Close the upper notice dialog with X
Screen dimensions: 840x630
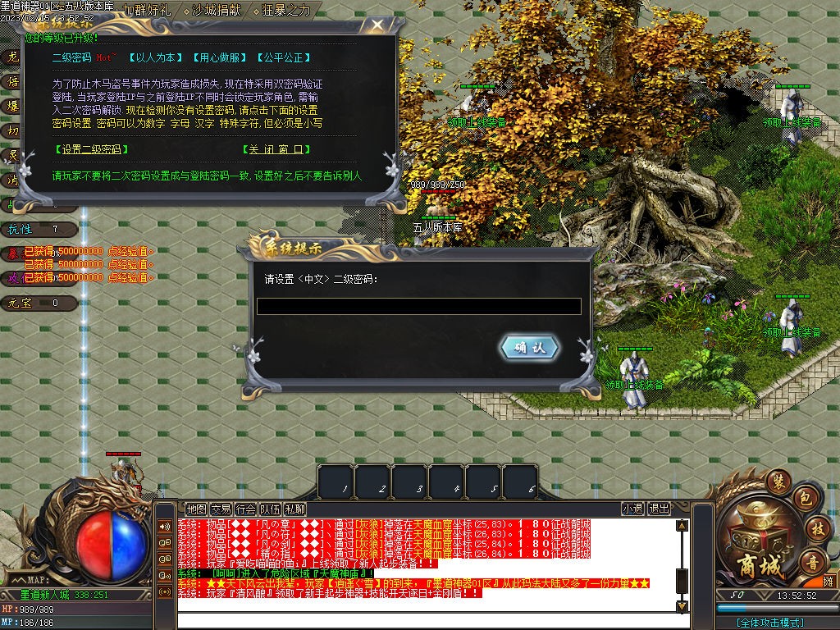pyautogui.click(x=377, y=25)
